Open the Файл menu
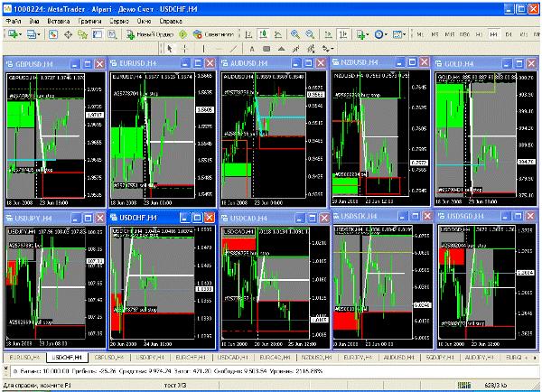 (x=14, y=21)
